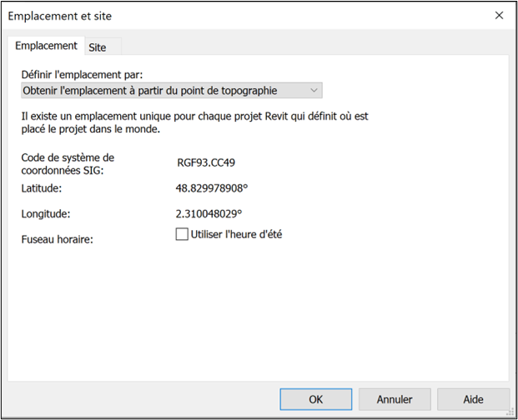Switch to the Site tab
This screenshot has width=518, height=420.
pos(98,47)
